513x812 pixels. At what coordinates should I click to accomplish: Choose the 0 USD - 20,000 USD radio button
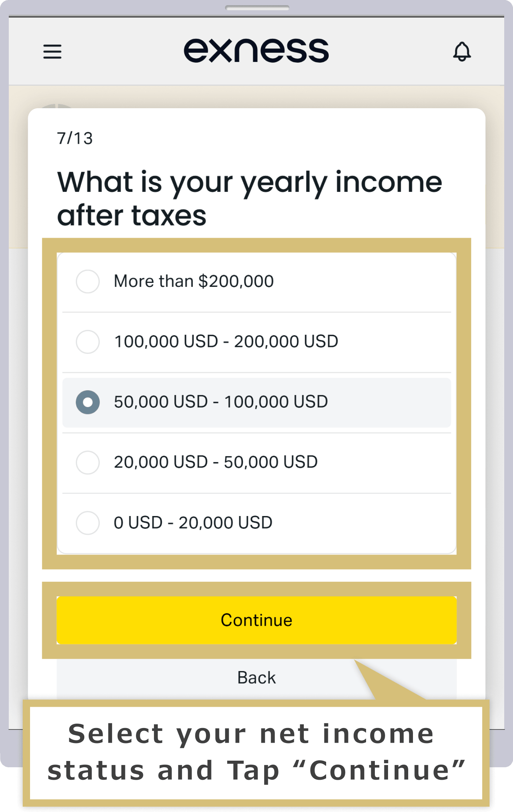coord(88,523)
